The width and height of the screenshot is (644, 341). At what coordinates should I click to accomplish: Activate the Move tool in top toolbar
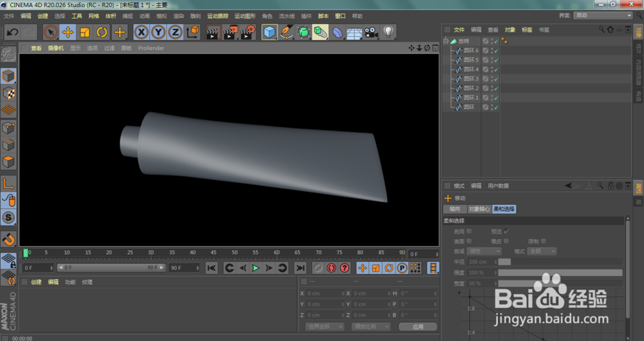[68, 32]
